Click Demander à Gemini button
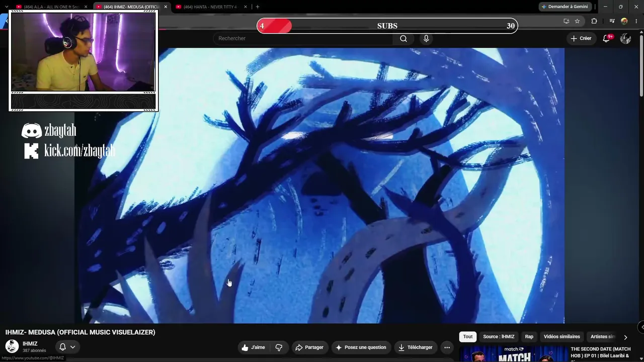This screenshot has height=362, width=644. pyautogui.click(x=565, y=7)
